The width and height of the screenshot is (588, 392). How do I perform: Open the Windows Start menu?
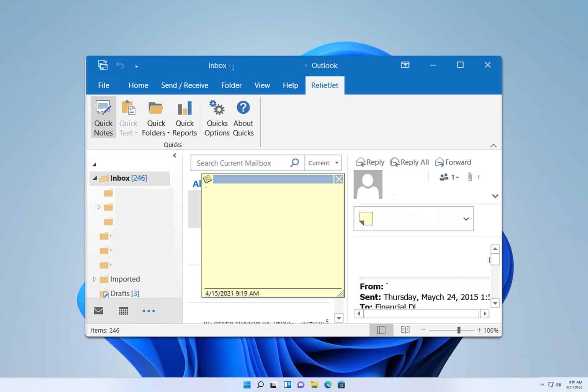click(247, 385)
